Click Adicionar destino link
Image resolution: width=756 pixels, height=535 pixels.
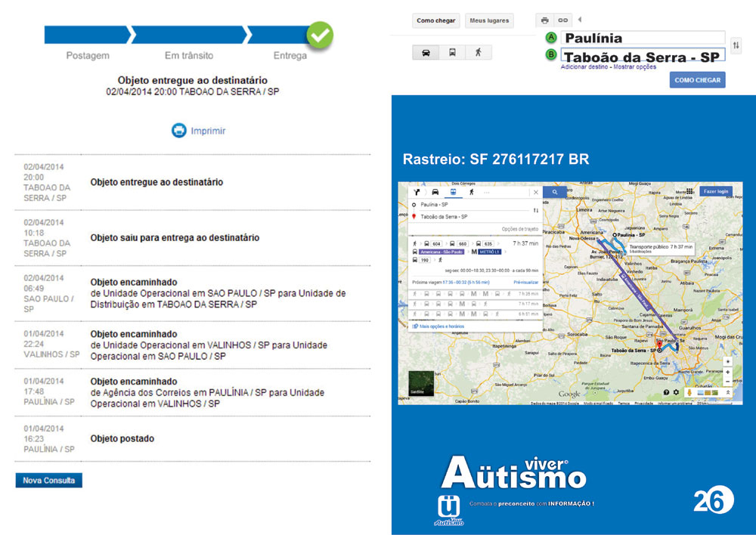pyautogui.click(x=584, y=66)
